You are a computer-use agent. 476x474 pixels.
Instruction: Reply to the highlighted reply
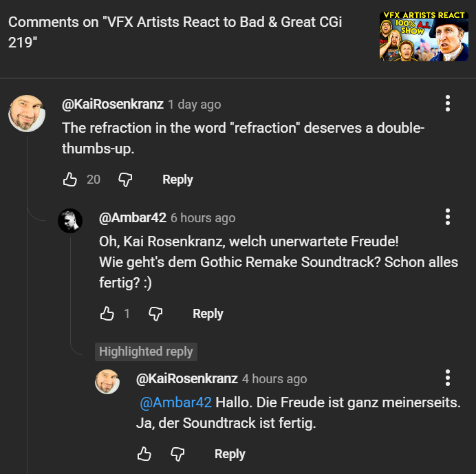click(x=230, y=454)
